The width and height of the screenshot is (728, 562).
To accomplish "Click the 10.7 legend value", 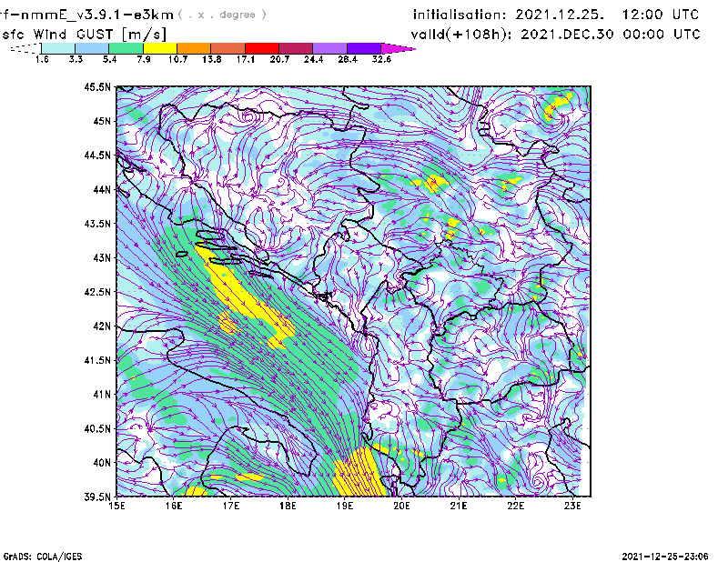I will [x=177, y=59].
